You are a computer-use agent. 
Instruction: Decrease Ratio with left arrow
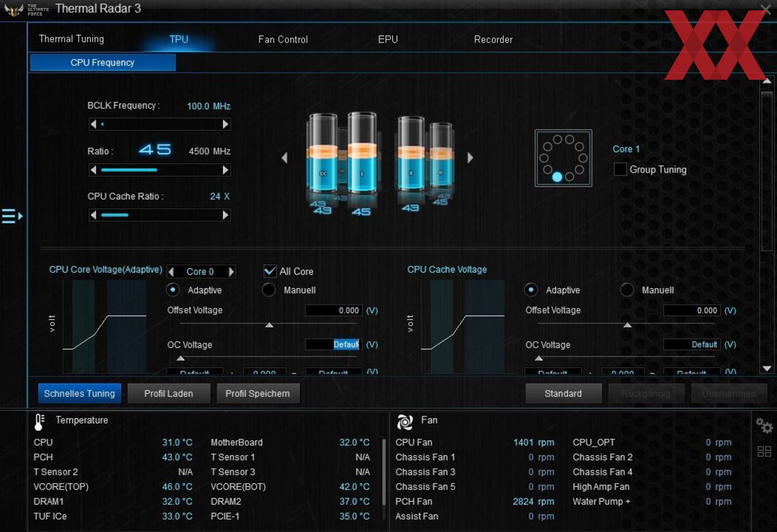(x=93, y=170)
